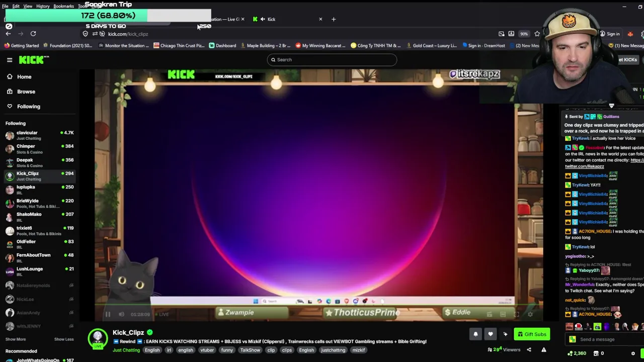Go back in the browser
Viewport: 644px width, 362px height.
(x=8, y=34)
